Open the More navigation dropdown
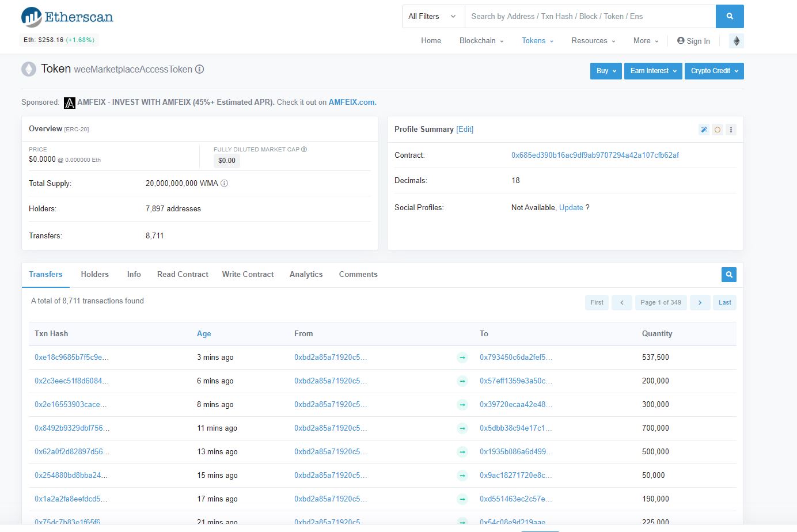The width and height of the screenshot is (797, 532). point(645,40)
